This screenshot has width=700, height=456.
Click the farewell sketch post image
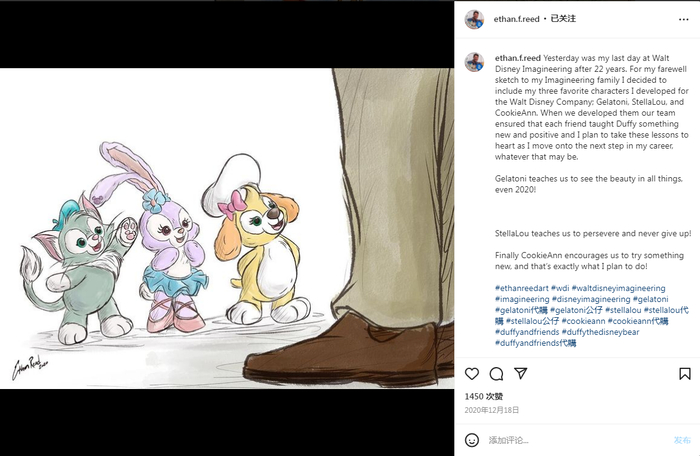[x=227, y=228]
